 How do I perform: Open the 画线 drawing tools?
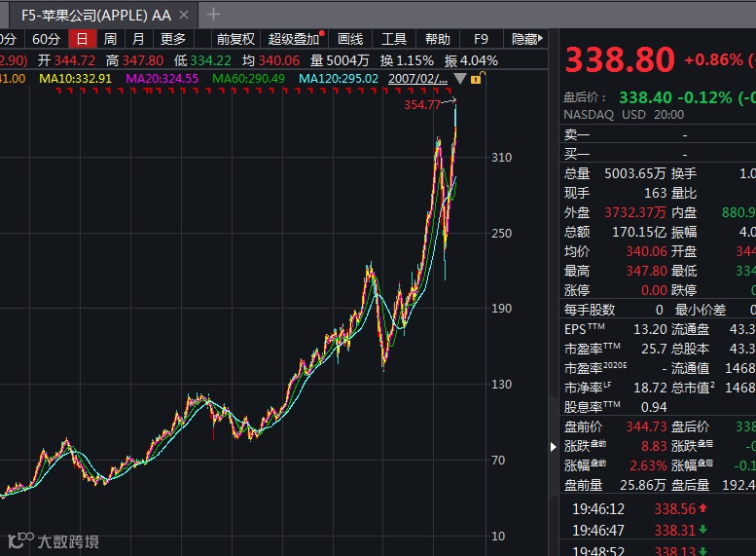click(350, 39)
